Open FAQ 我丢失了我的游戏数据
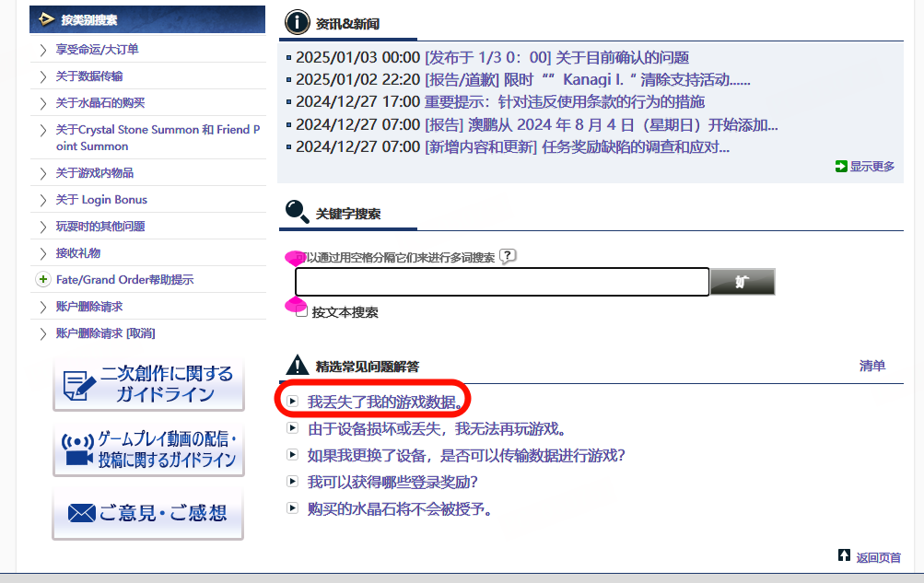 385,402
